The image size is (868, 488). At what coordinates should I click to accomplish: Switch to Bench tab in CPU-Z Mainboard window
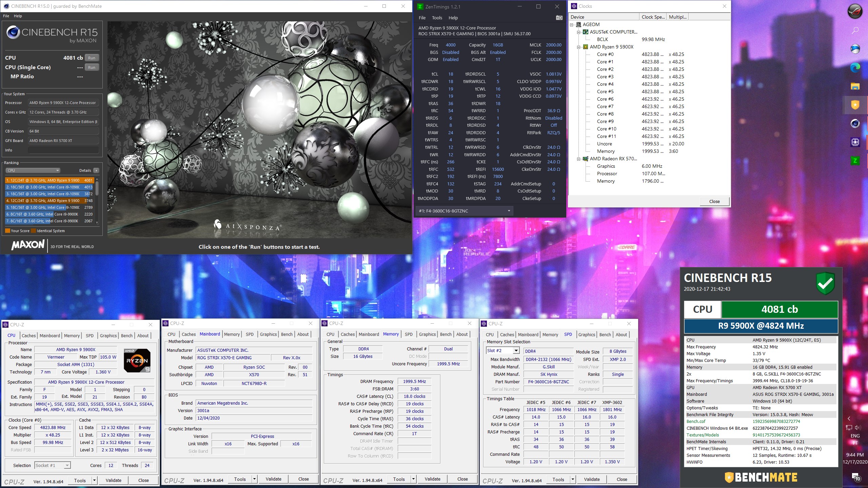point(287,334)
